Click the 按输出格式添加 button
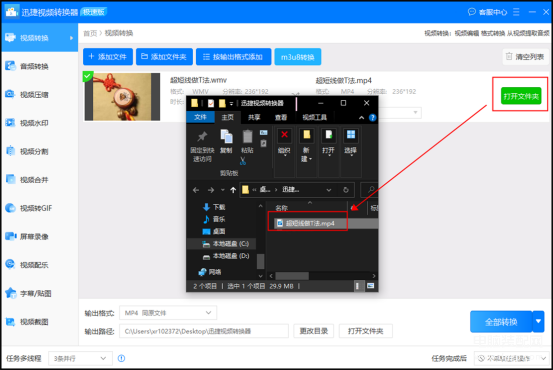Viewport: 553px width, 370px height. click(x=233, y=57)
